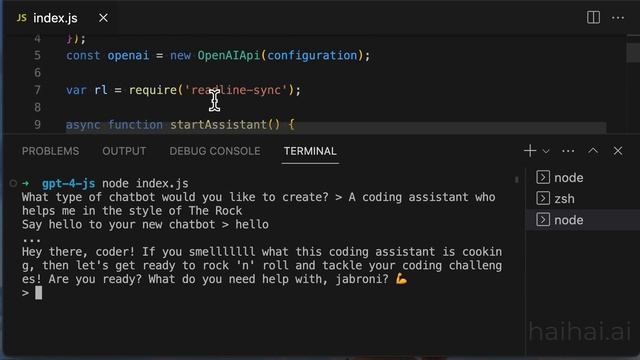
Task: Close the terminal panel
Action: coord(618,151)
